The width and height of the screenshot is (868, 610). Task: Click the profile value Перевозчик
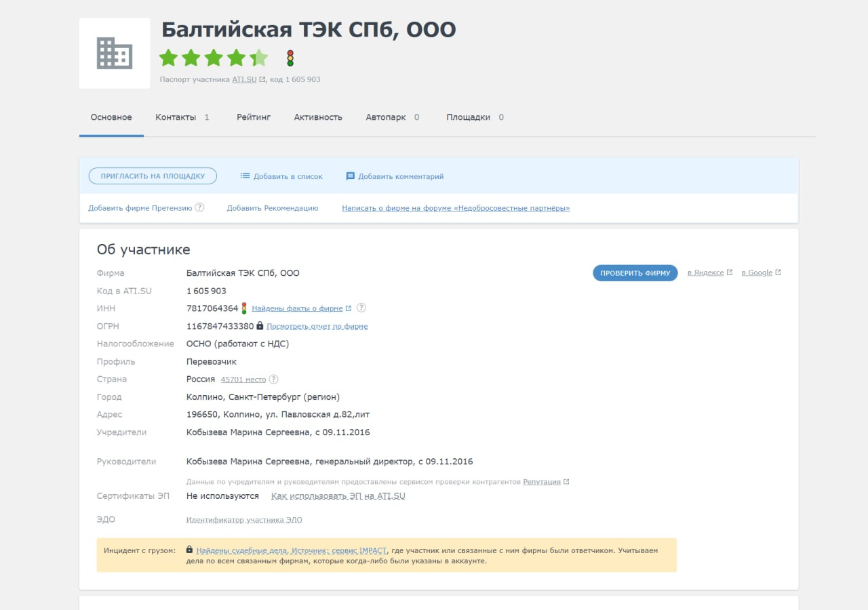point(212,361)
